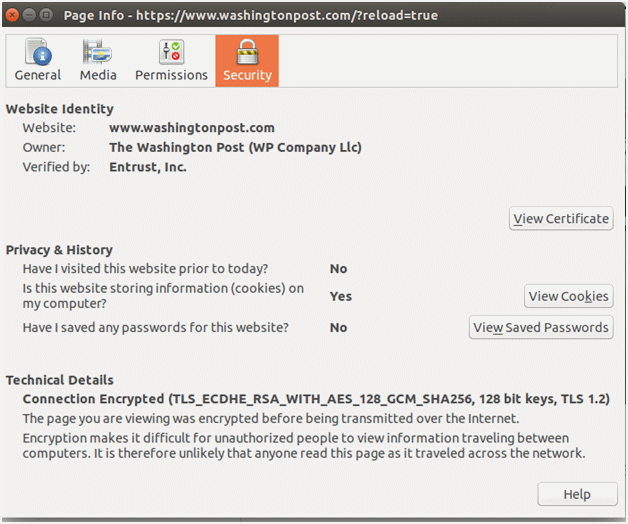Maximize the Page Info window

coord(46,15)
